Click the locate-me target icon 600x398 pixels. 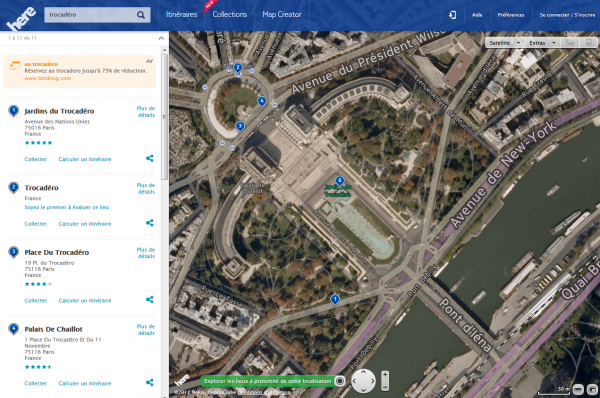339,381
